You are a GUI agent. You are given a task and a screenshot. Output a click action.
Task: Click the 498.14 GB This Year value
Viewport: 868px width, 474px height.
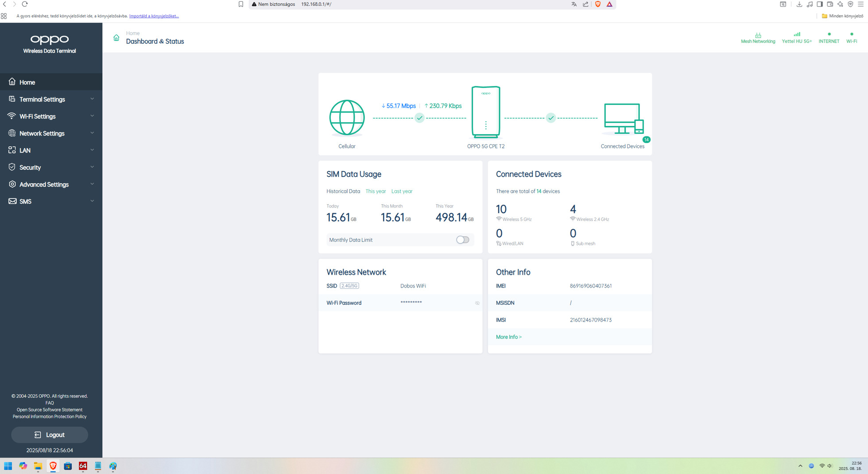click(454, 217)
